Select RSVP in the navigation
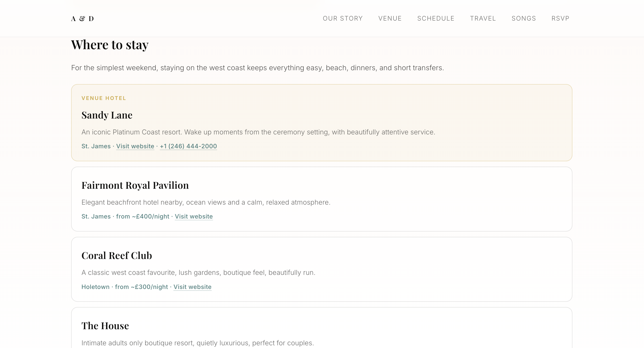This screenshot has width=644, height=348. [x=560, y=19]
